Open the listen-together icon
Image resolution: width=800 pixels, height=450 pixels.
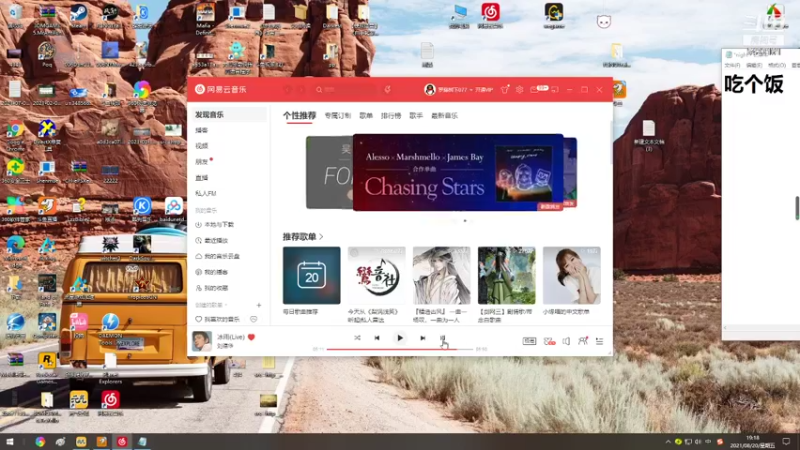coord(583,341)
